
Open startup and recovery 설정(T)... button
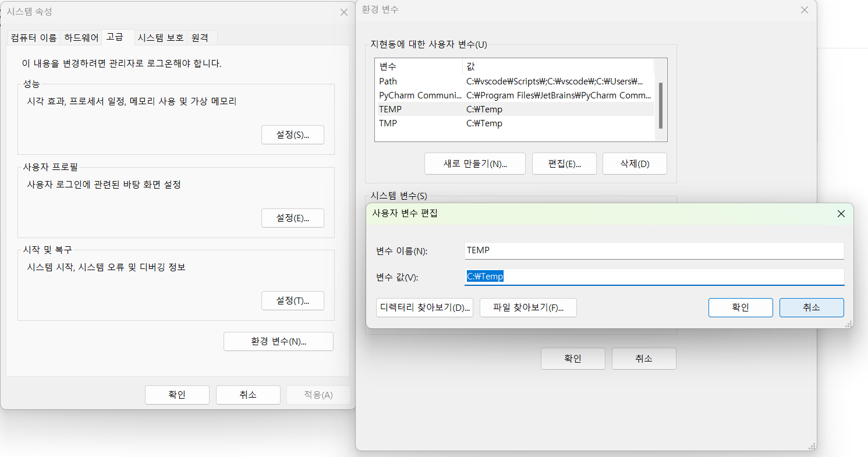point(293,300)
